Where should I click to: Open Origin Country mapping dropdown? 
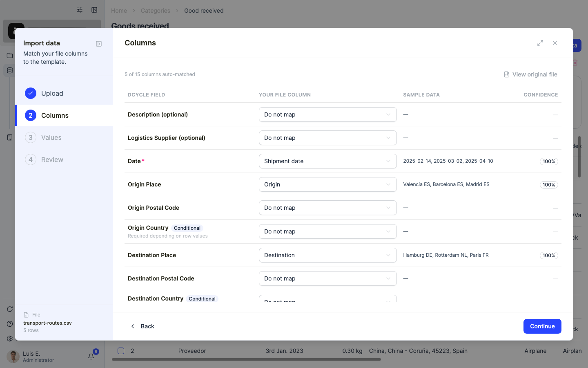pos(328,231)
